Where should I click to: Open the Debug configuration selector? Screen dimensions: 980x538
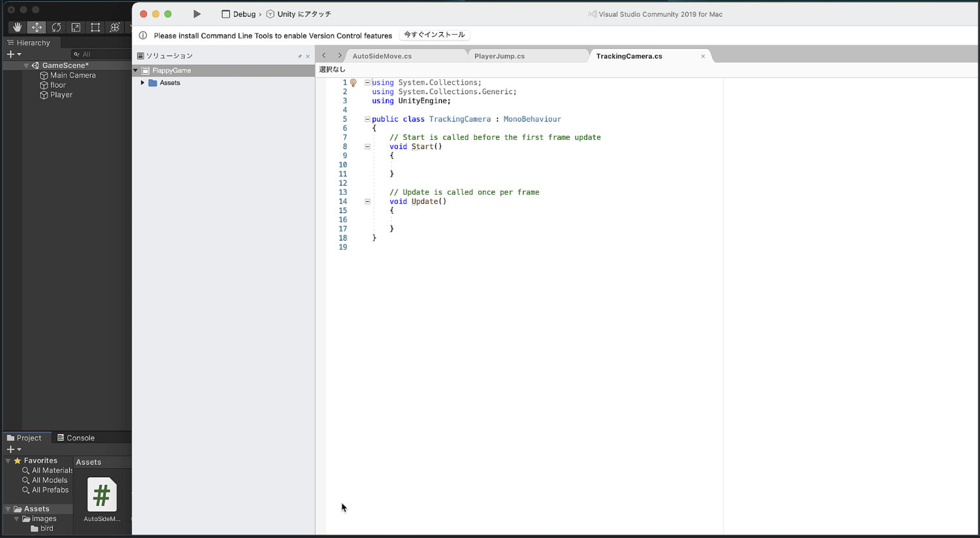pos(238,14)
